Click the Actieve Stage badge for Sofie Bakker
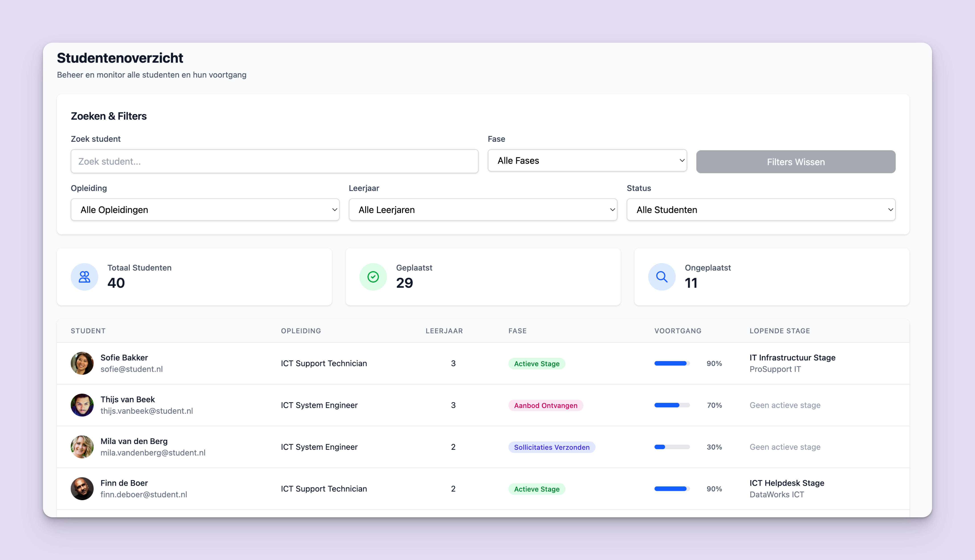Screen dimensions: 975x560 coord(537,363)
